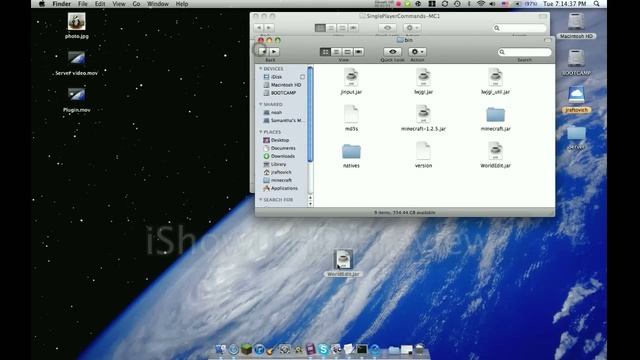The image size is (640, 360).
Task: Collapse the DEVICES sidebar section
Action: pos(261,69)
